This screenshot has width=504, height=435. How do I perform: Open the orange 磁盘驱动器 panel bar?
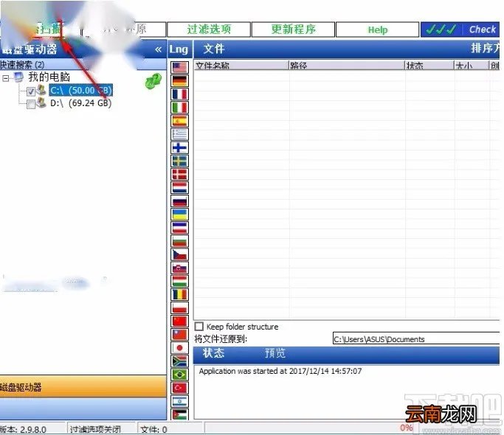[83, 387]
